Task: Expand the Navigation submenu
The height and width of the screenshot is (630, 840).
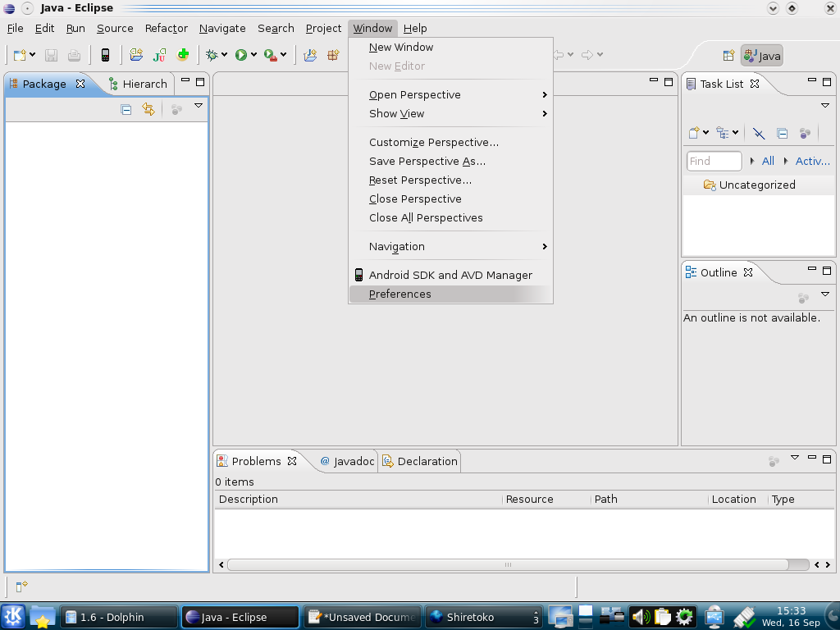Action: coord(450,246)
